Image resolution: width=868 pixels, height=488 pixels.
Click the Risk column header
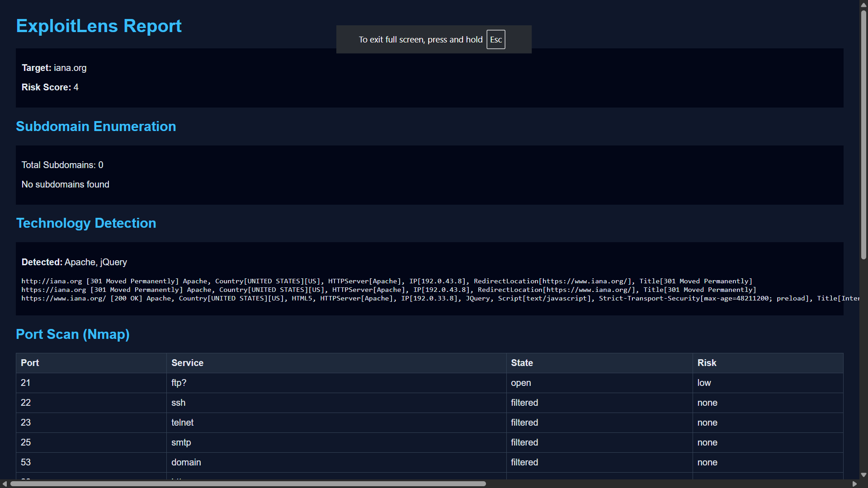click(x=707, y=363)
